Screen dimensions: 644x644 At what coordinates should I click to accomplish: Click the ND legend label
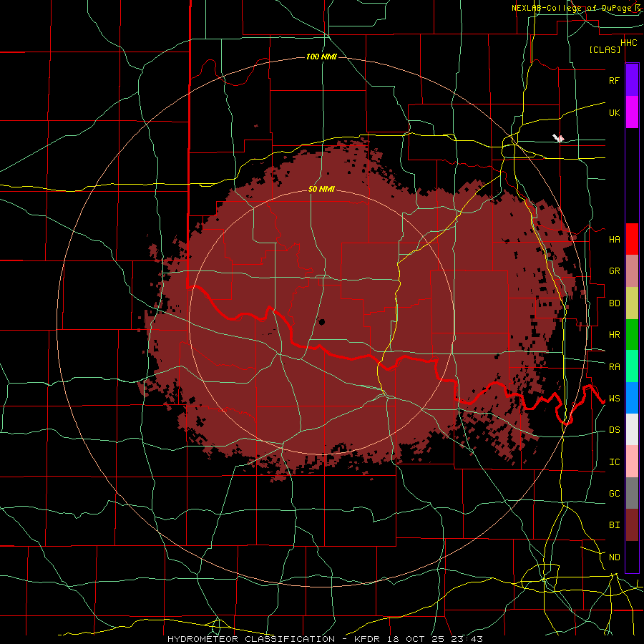(x=615, y=557)
